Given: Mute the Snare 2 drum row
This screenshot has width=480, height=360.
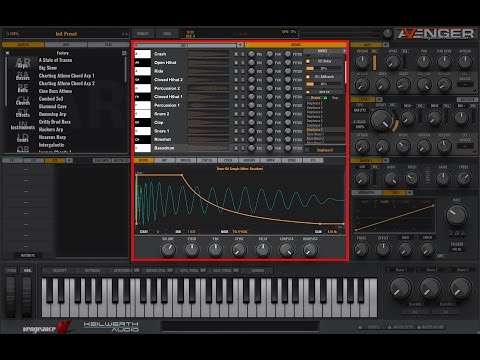Looking at the screenshot, I should pyautogui.click(x=236, y=114).
